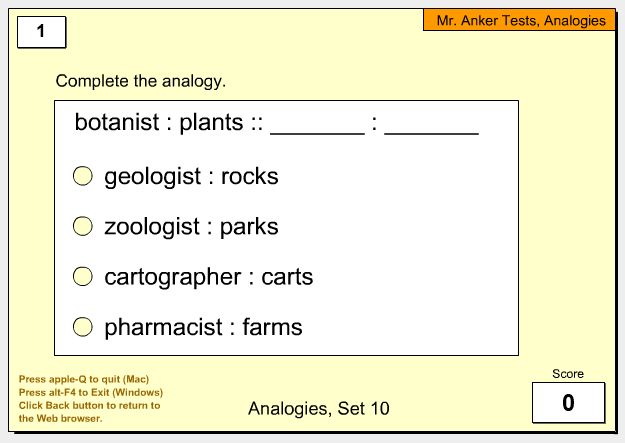
Task: Click the 'Score' label above the score box
Action: click(568, 374)
